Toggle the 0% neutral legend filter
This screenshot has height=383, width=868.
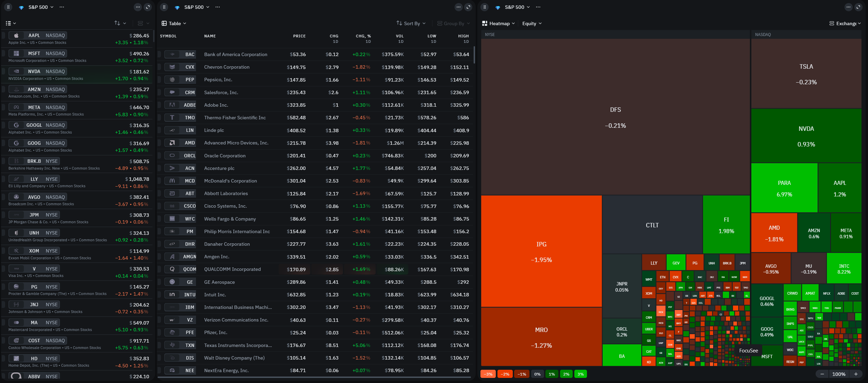(x=537, y=374)
